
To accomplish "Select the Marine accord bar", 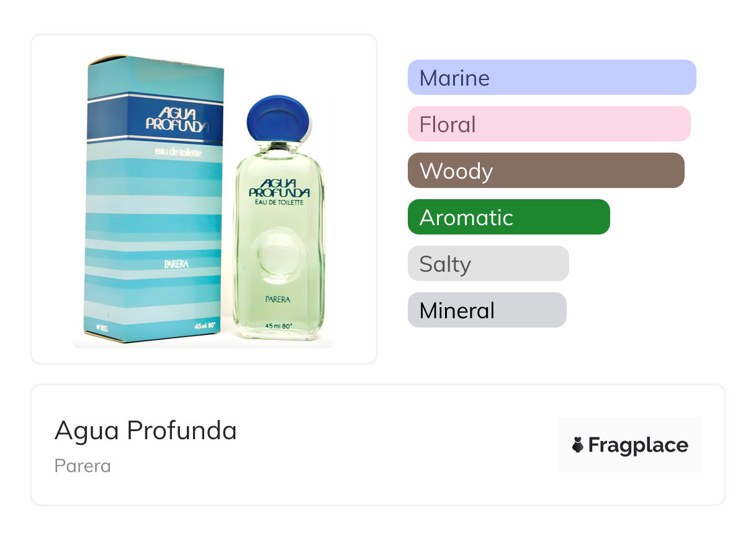I will 551,78.
